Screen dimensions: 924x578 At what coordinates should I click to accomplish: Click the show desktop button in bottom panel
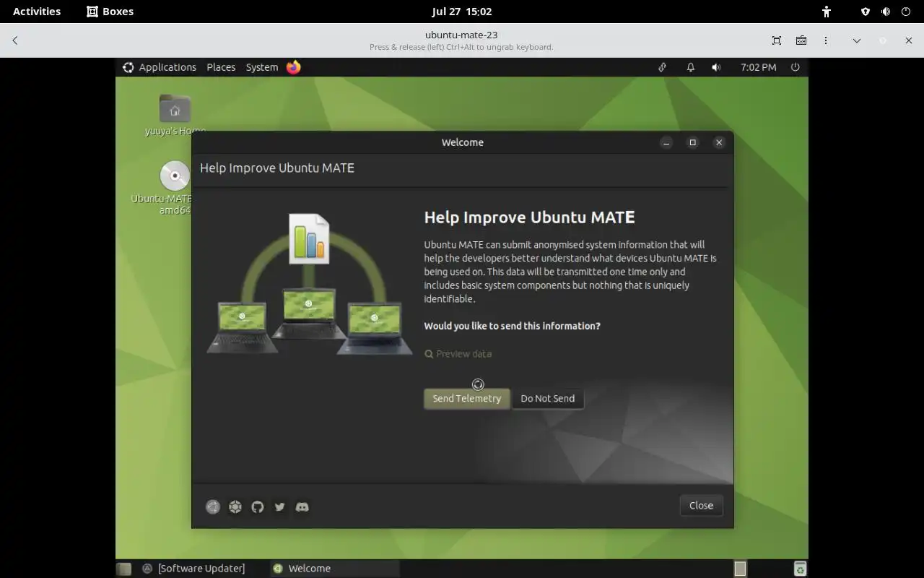124,569
